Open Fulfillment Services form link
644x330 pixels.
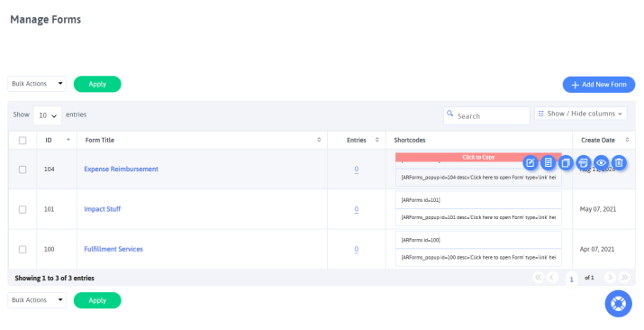(113, 249)
